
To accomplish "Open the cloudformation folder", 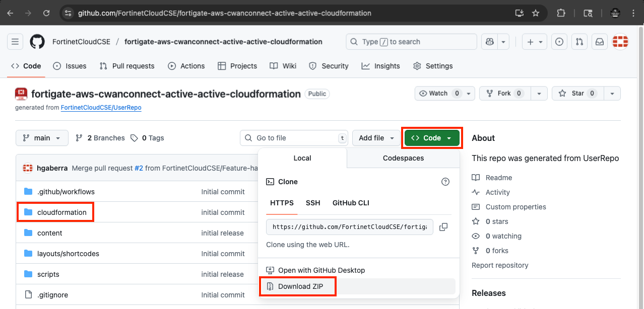I will point(61,212).
